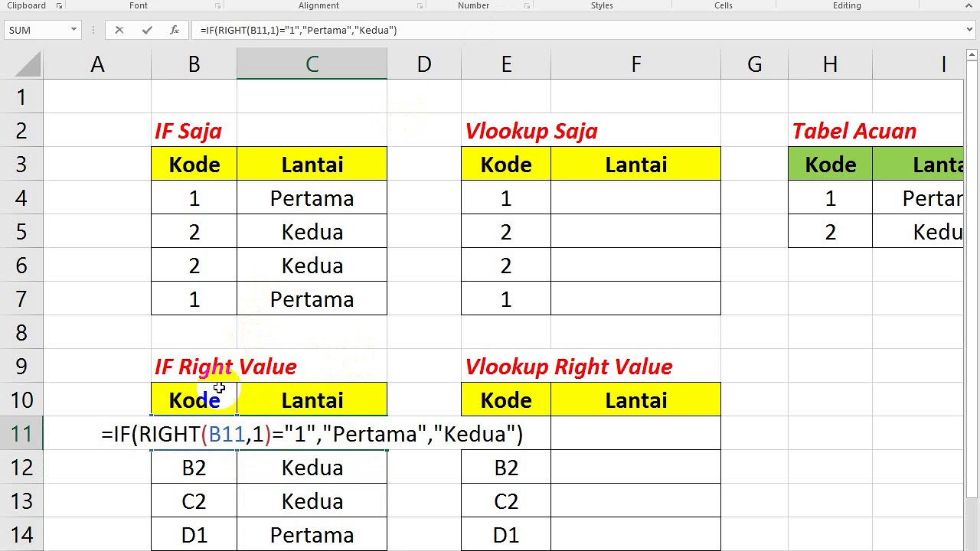980x551 pixels.
Task: Select cell B5 containing 2
Action: pos(194,232)
